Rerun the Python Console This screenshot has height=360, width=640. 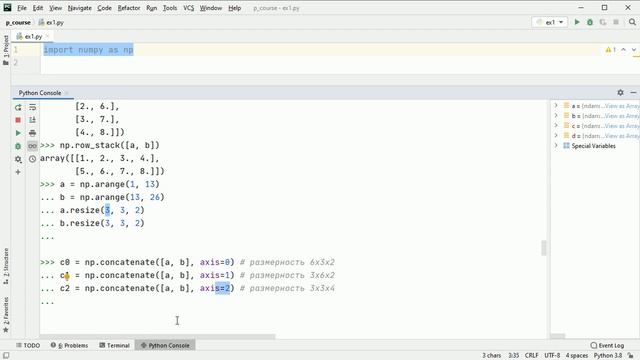click(18, 107)
